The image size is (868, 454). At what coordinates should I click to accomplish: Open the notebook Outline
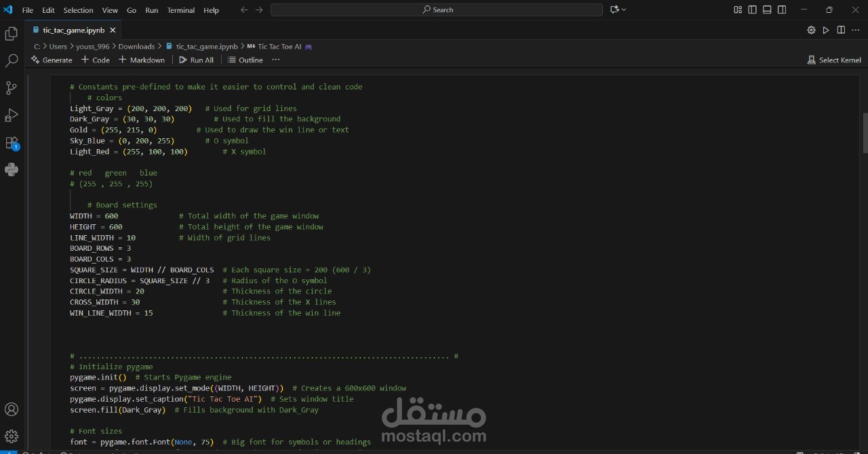(x=245, y=60)
